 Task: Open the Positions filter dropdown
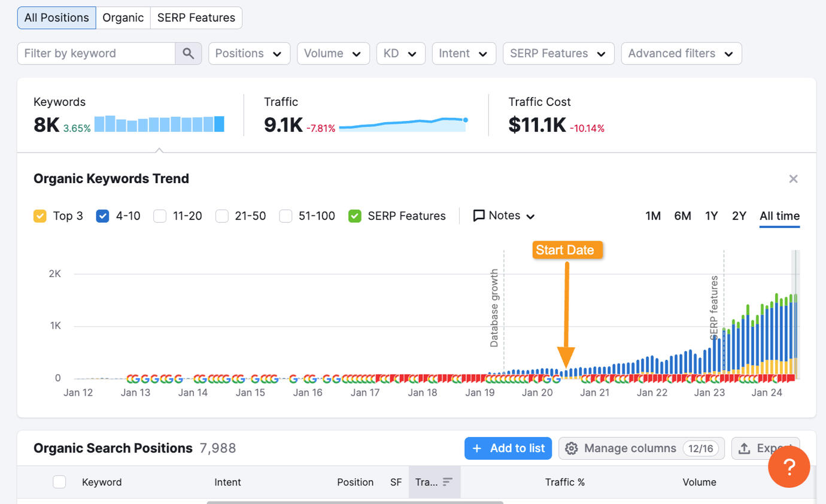(249, 53)
